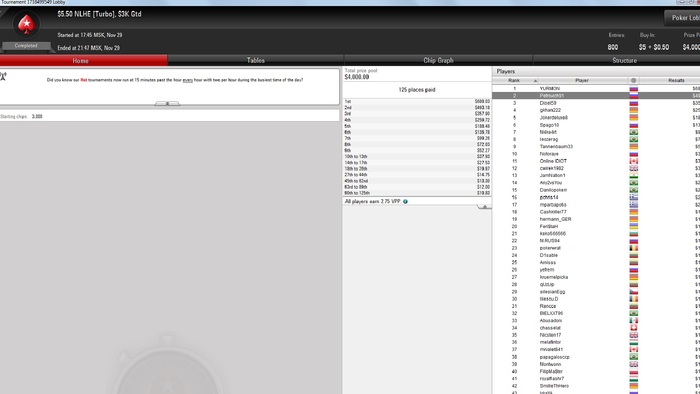The image size is (700, 394).
Task: Click the Poker Lobby button
Action: [683, 18]
